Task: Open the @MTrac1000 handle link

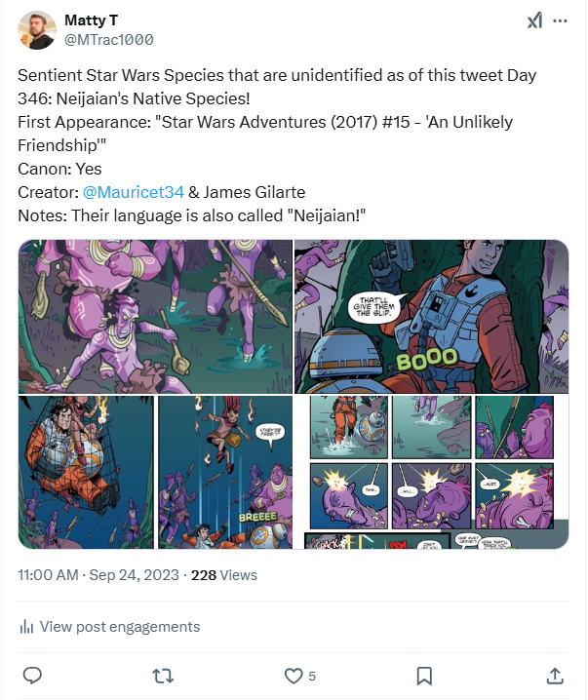Action: [x=108, y=39]
